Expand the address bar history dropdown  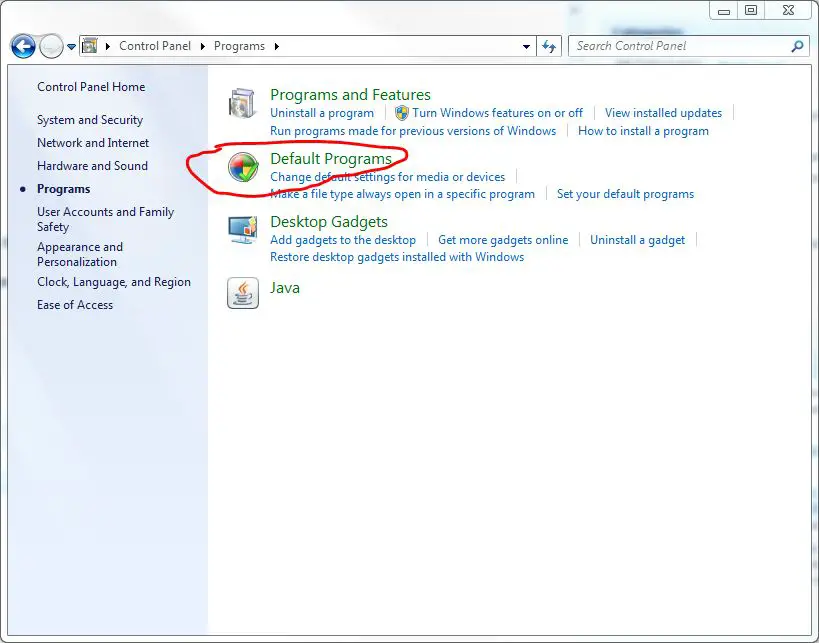coord(526,46)
